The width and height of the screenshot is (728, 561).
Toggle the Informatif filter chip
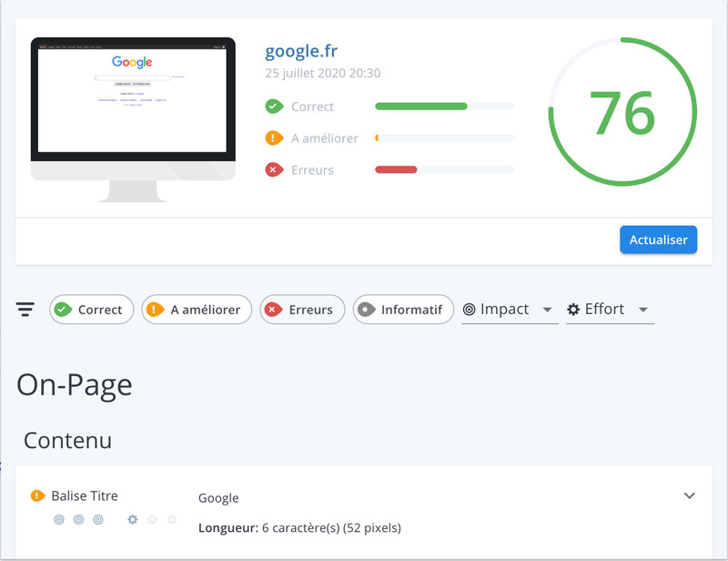pos(403,310)
